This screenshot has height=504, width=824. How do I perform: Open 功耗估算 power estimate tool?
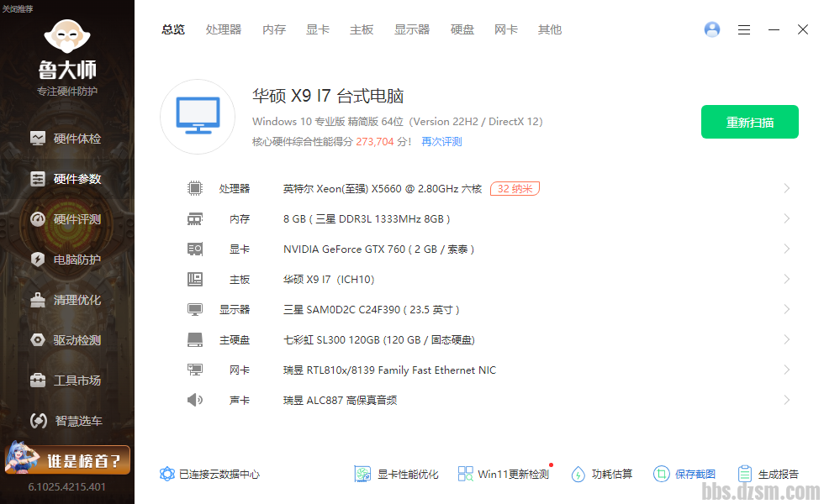pos(601,474)
